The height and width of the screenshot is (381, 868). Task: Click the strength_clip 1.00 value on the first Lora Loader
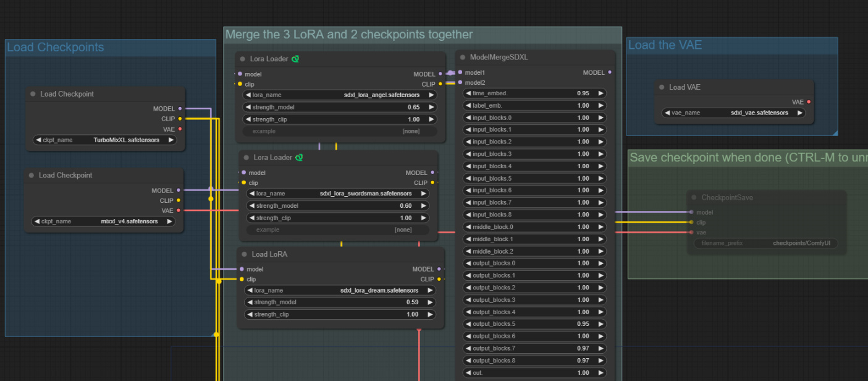[413, 119]
